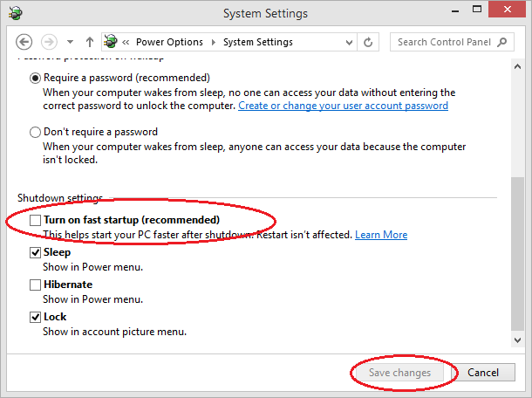Uncheck the Sleep checkbox
This screenshot has width=532, height=398.
[x=35, y=252]
